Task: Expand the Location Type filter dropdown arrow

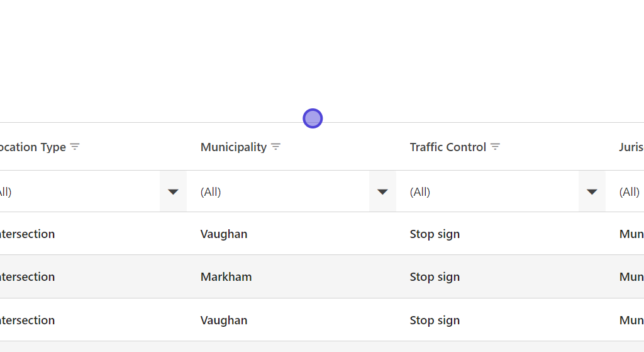Action: click(x=173, y=191)
